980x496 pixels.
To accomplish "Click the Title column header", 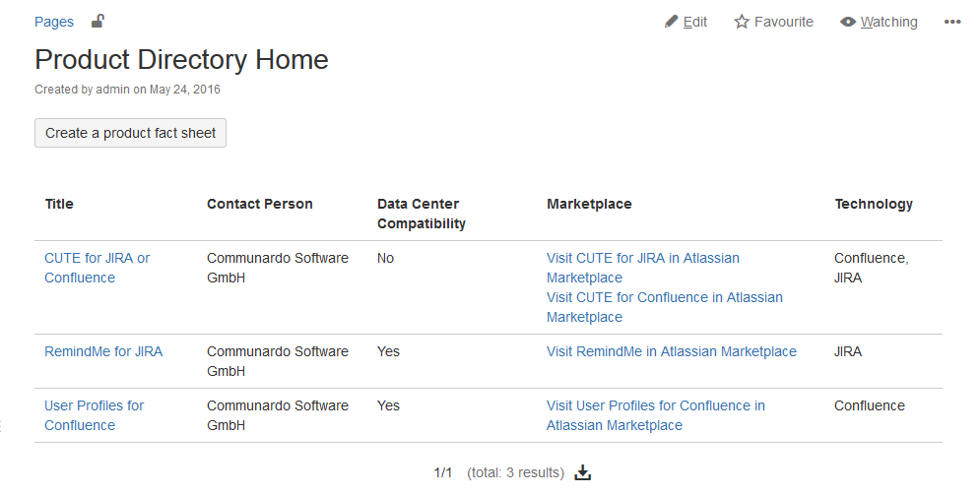I will pos(59,205).
